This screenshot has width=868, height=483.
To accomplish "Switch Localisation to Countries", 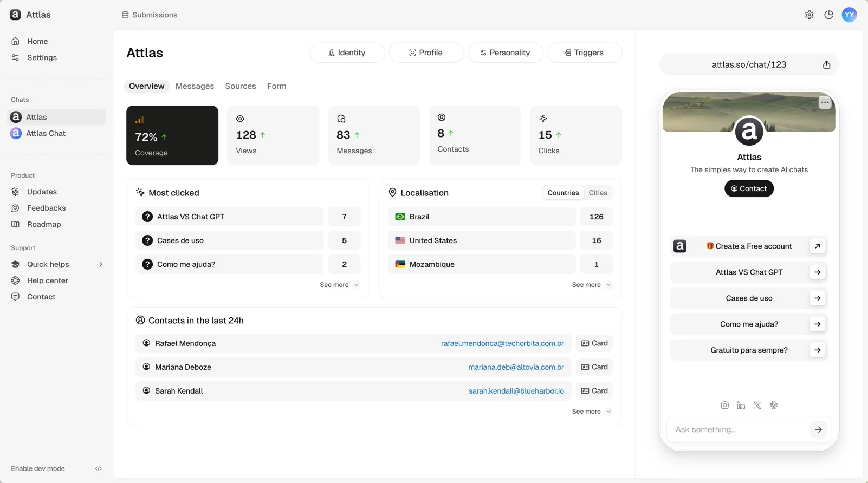I will [x=563, y=193].
